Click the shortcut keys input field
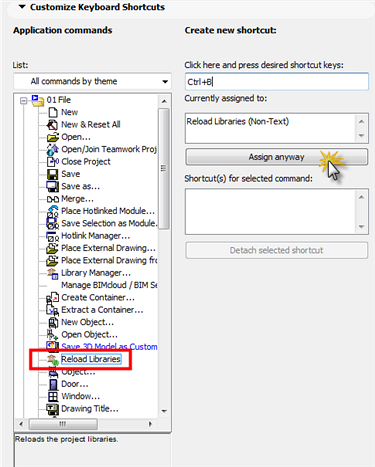 coord(277,82)
